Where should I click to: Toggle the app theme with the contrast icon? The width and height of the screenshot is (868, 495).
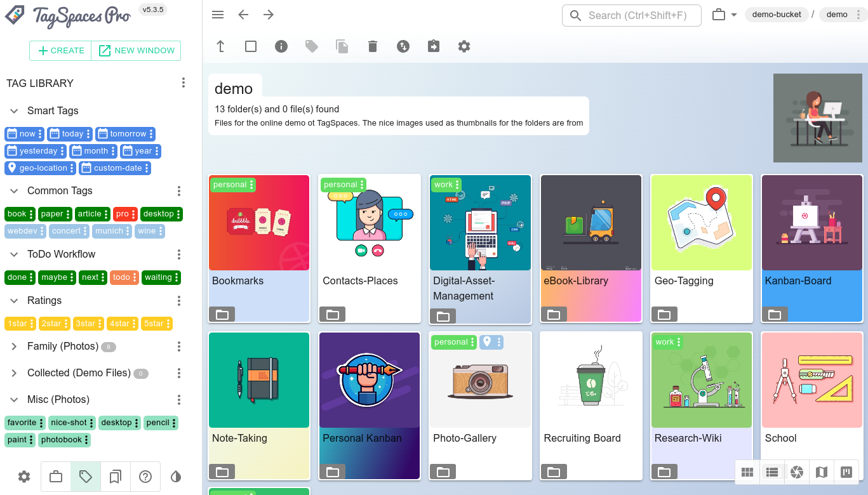(175, 476)
